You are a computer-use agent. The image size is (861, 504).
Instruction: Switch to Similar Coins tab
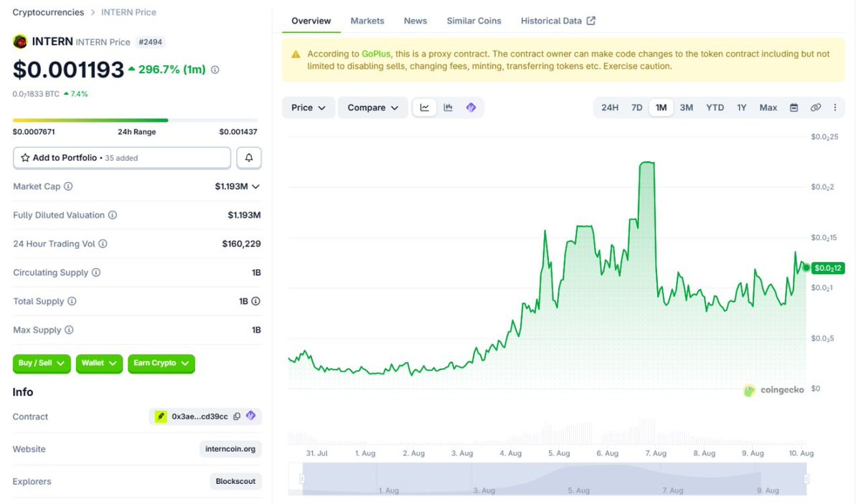coord(474,21)
